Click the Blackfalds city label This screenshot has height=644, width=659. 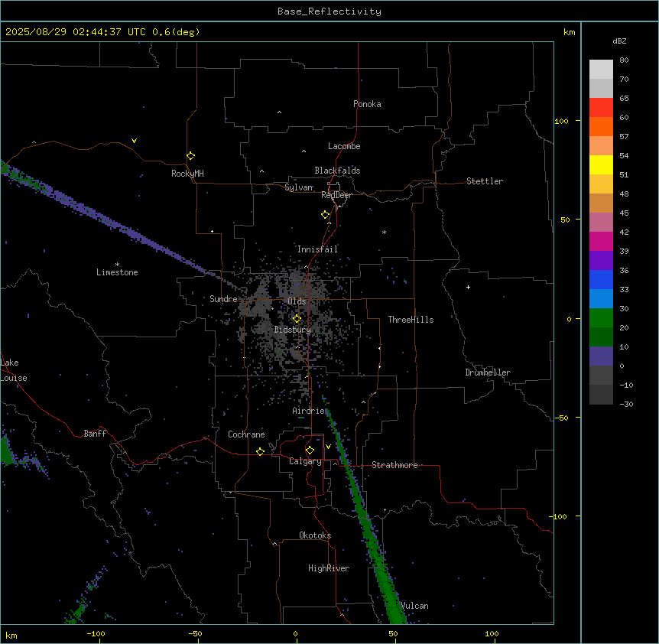pyautogui.click(x=337, y=171)
